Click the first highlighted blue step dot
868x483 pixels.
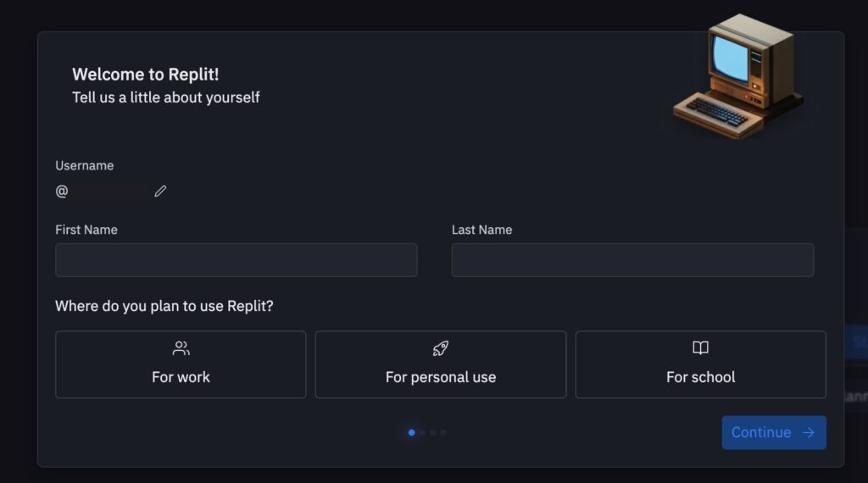coord(411,433)
